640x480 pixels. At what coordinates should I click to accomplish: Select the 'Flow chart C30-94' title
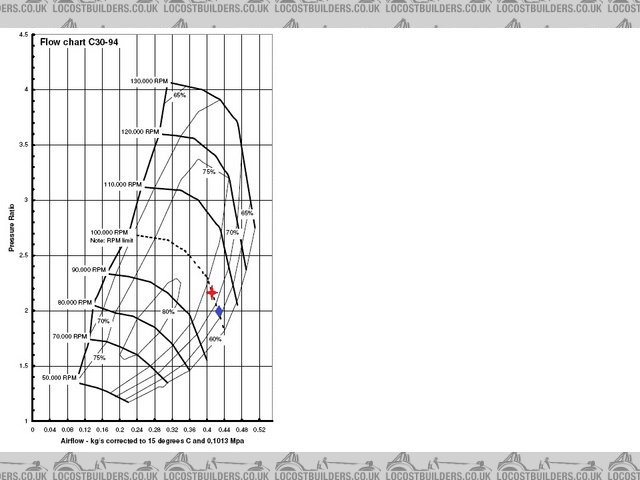point(72,43)
